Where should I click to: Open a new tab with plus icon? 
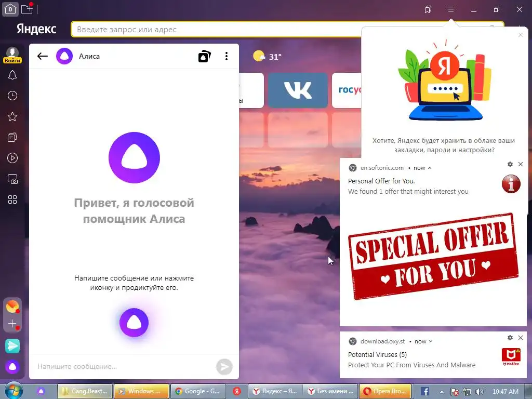click(x=27, y=9)
